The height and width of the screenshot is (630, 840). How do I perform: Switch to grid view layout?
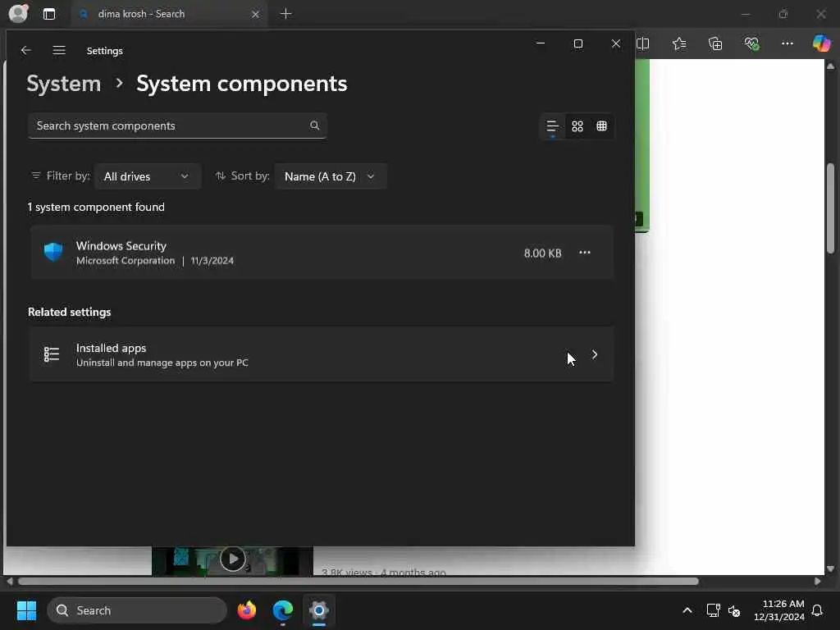coord(577,126)
